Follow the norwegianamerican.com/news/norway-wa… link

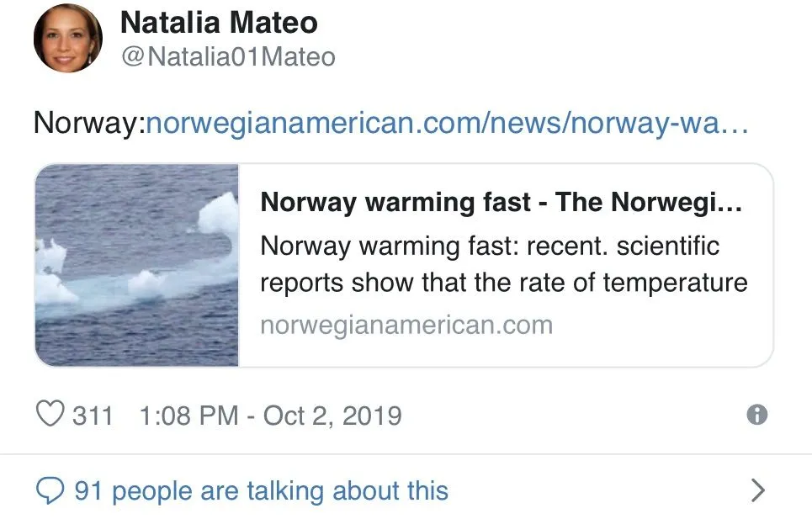tap(446, 124)
